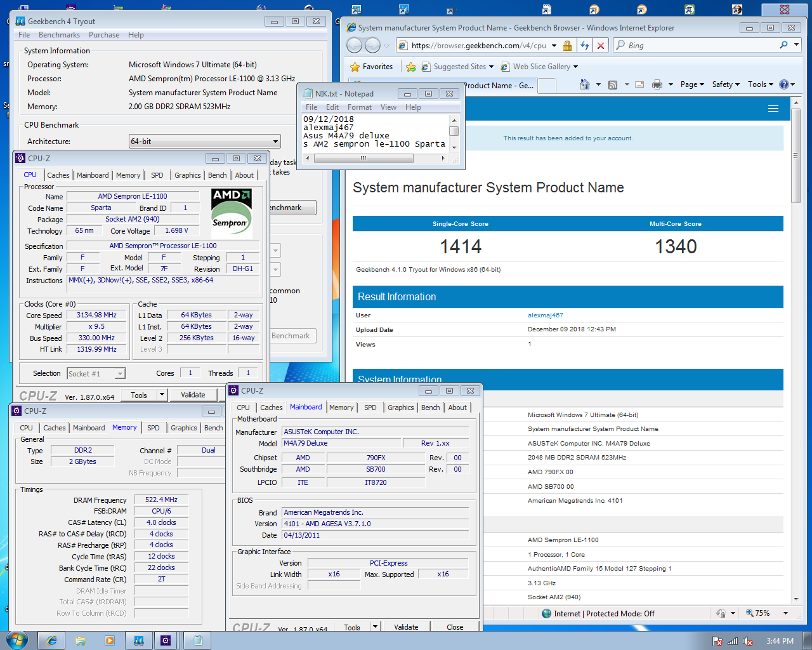Image resolution: width=812 pixels, height=650 pixels.
Task: Switch to Geekbench on the taskbar
Action: click(x=138, y=640)
